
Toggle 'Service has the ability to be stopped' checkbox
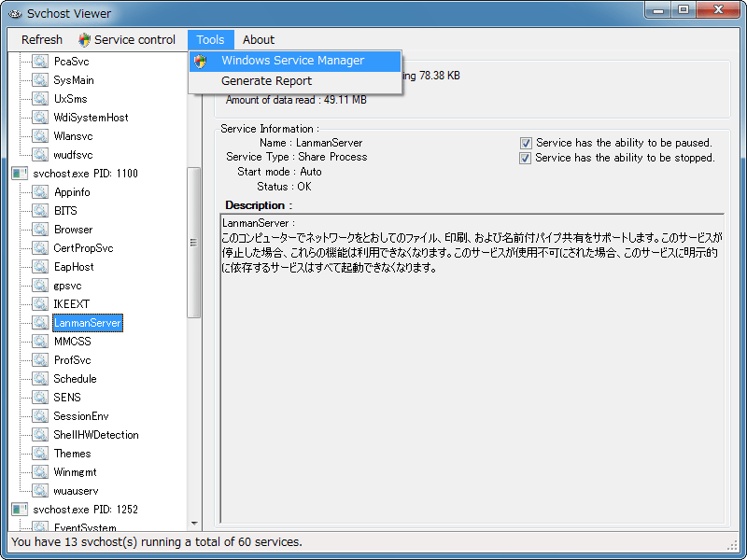(x=526, y=158)
